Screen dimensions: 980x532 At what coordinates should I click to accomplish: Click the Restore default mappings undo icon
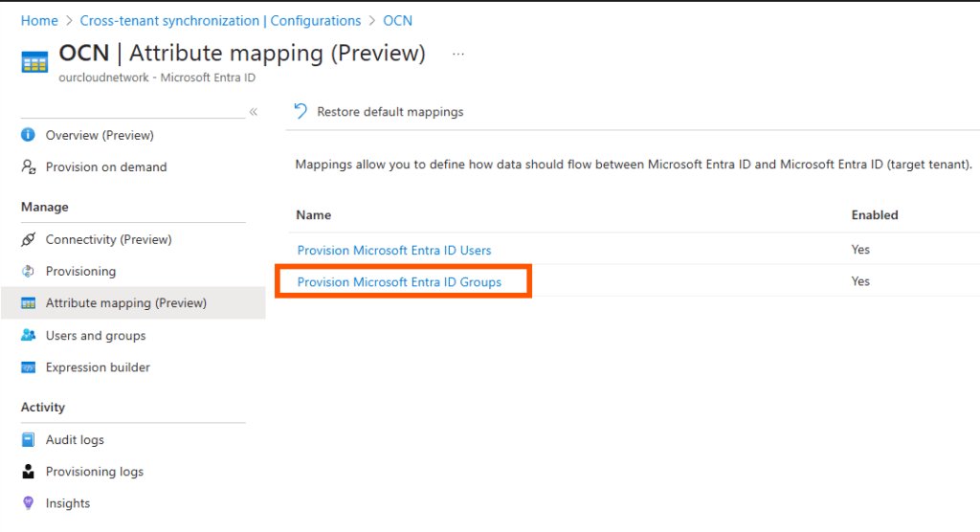click(x=301, y=111)
